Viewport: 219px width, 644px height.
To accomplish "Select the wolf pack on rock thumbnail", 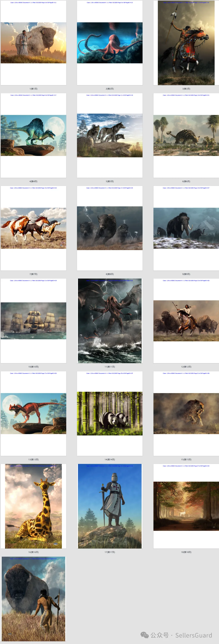I will (110, 136).
